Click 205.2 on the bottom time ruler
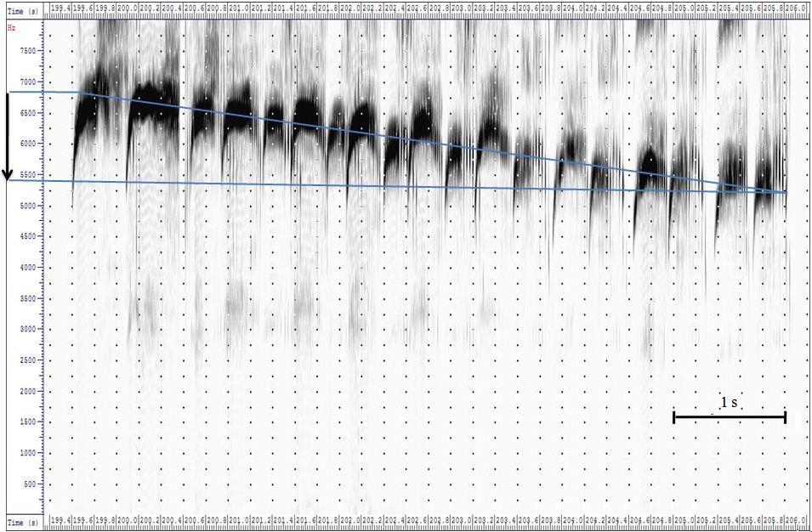 click(x=706, y=522)
